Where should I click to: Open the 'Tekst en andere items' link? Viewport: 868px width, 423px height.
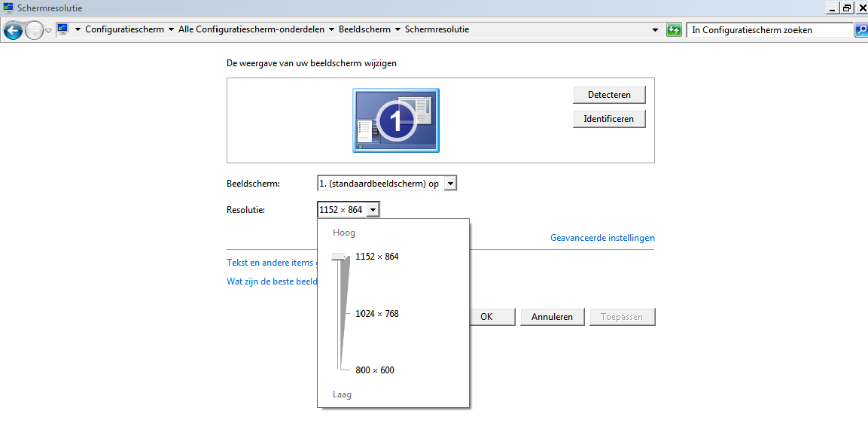click(x=272, y=263)
